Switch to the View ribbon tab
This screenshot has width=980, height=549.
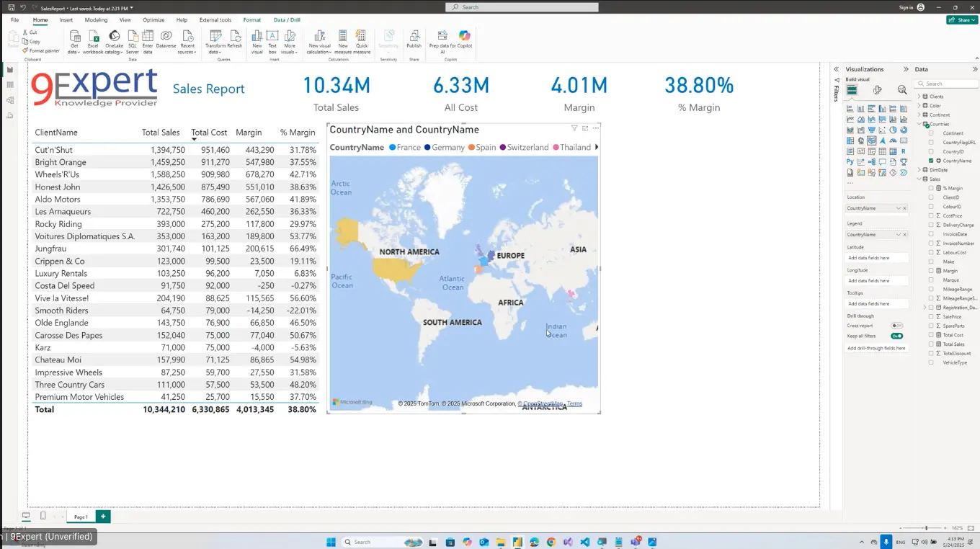pos(125,20)
